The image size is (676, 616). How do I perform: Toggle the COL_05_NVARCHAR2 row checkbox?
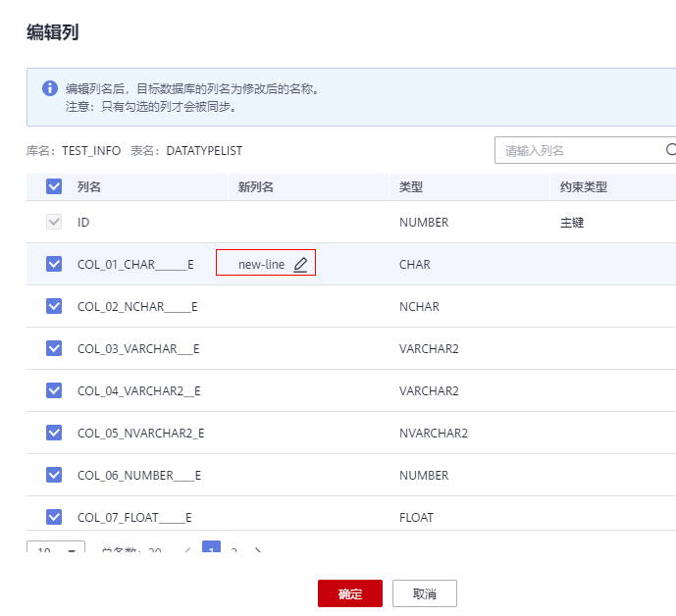[54, 433]
